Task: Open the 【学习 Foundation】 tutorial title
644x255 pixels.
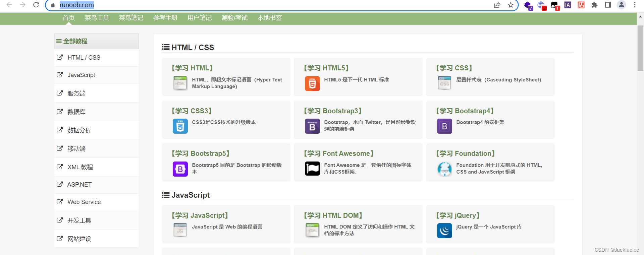Action: pyautogui.click(x=466, y=153)
